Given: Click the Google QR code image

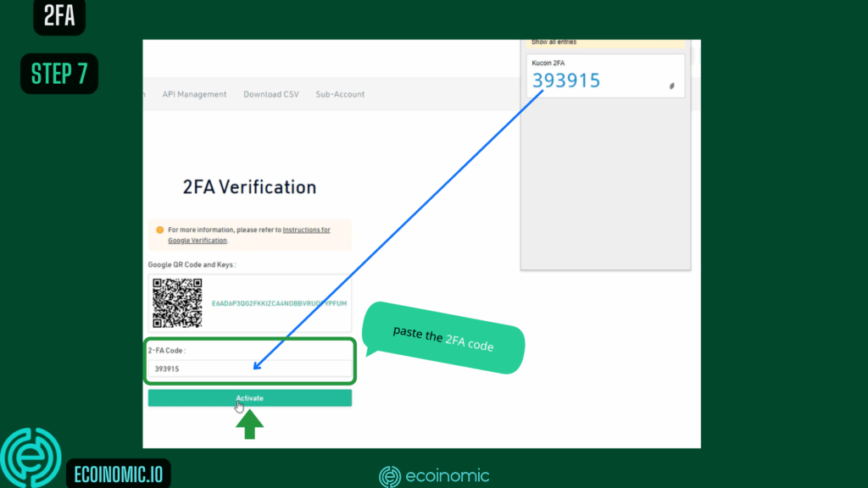Looking at the screenshot, I should point(178,303).
